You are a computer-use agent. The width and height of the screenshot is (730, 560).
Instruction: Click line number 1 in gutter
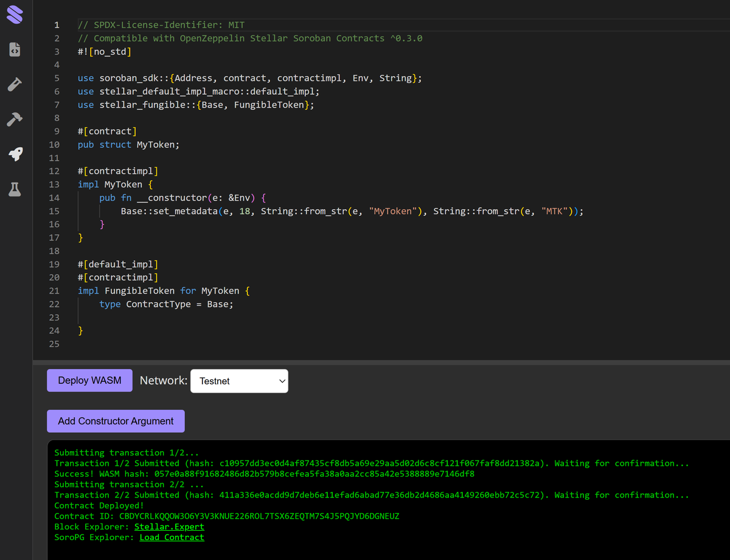tap(57, 25)
